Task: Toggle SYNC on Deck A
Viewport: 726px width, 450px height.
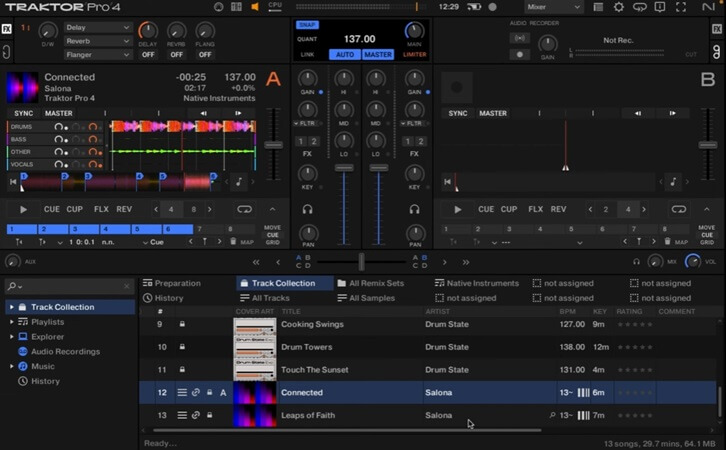Action: (x=24, y=113)
